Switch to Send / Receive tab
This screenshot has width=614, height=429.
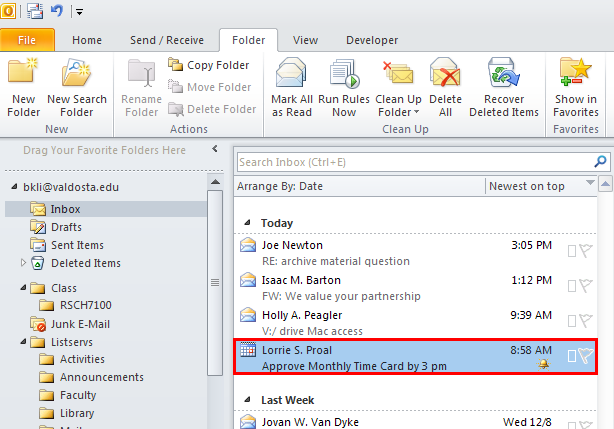[167, 40]
